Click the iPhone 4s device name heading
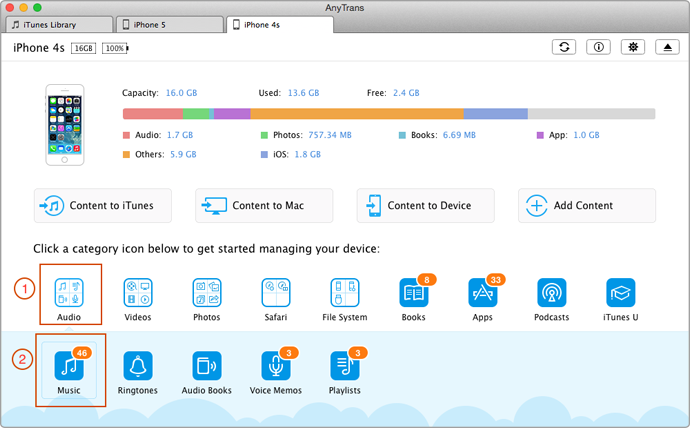This screenshot has height=428, width=690. pyautogui.click(x=39, y=48)
